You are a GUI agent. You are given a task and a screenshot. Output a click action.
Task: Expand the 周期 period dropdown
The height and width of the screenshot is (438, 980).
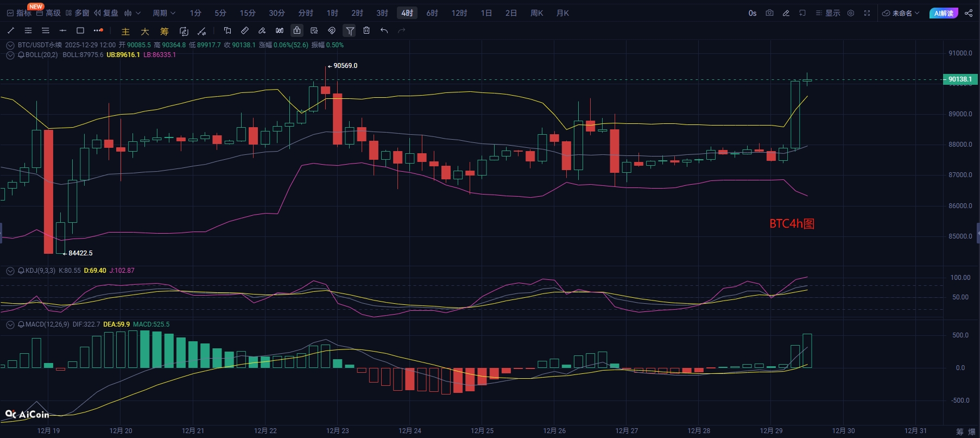[164, 13]
